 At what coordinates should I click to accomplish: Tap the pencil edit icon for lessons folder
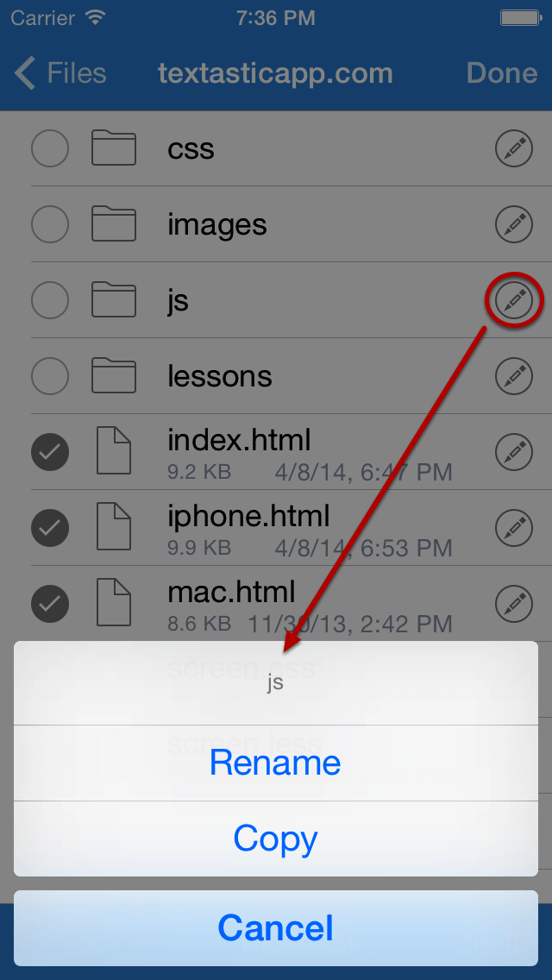514,376
